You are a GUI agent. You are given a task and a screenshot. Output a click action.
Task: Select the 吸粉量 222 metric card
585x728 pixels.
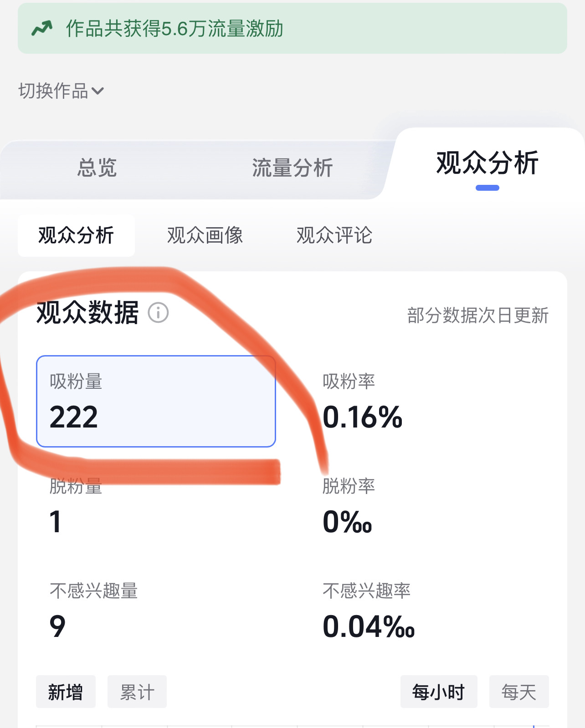(x=156, y=401)
